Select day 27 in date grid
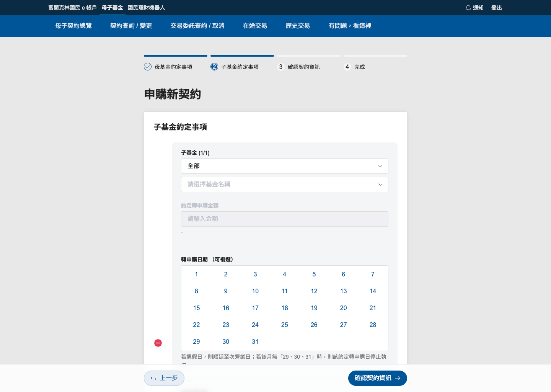The width and height of the screenshot is (551, 392). [344, 325]
